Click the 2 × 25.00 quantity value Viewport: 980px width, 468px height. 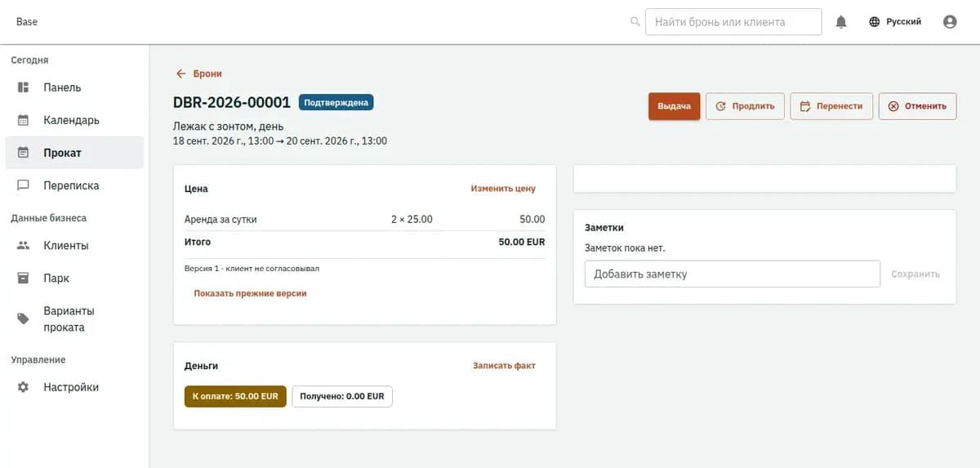[x=412, y=220]
